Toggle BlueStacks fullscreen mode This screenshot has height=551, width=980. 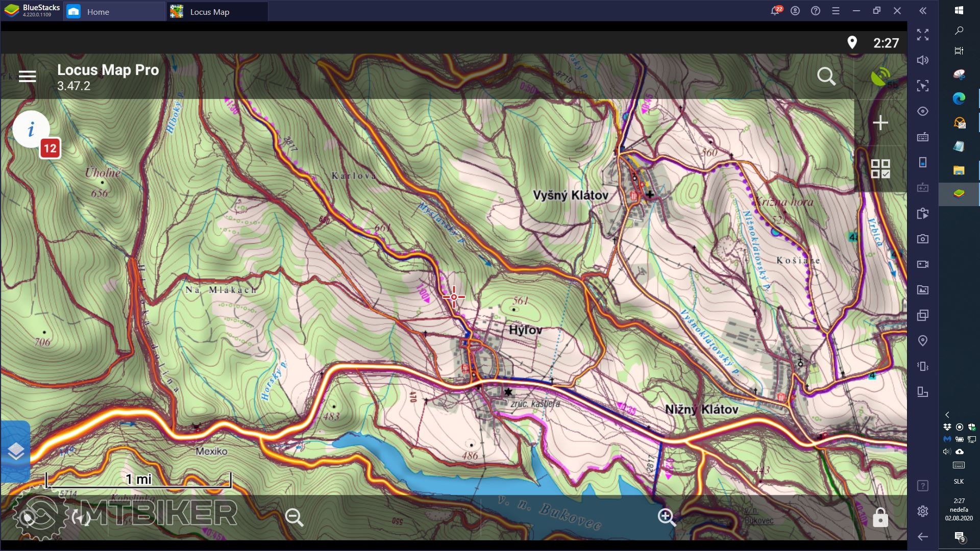[x=923, y=35]
